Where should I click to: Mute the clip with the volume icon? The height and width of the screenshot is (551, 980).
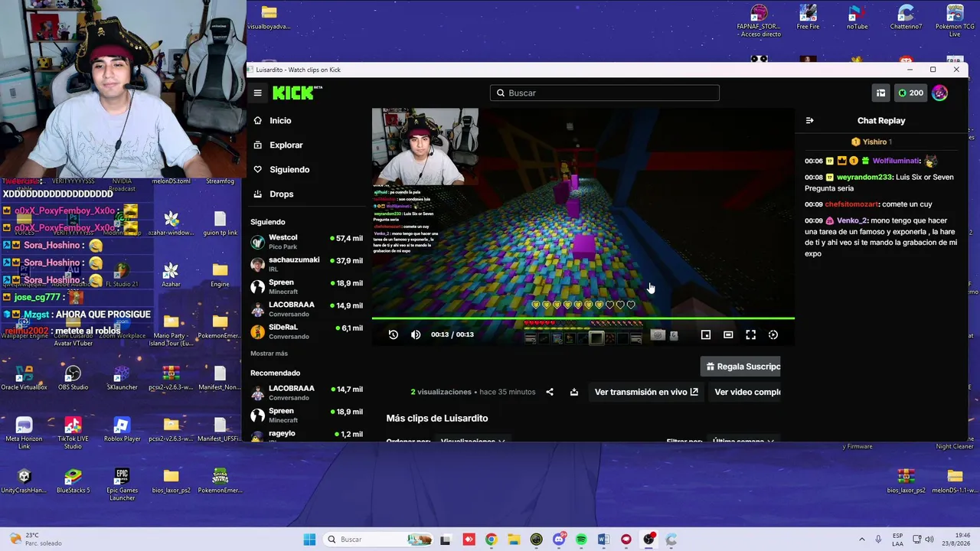[416, 334]
